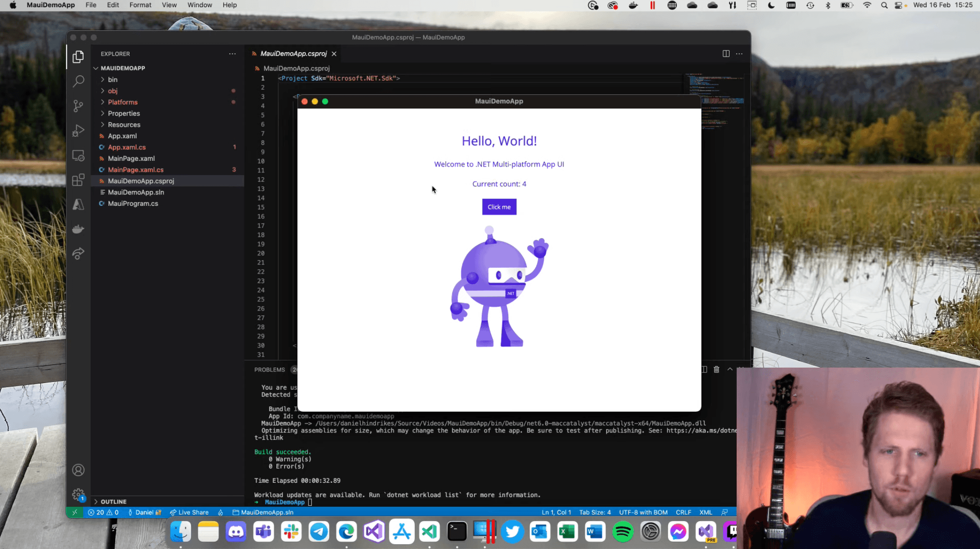
Task: Select the Window menu item
Action: (x=200, y=5)
